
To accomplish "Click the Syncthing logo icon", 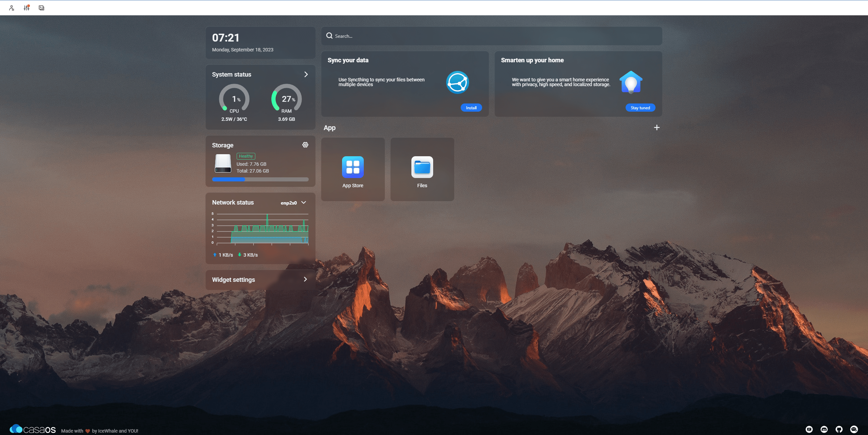I will point(457,82).
